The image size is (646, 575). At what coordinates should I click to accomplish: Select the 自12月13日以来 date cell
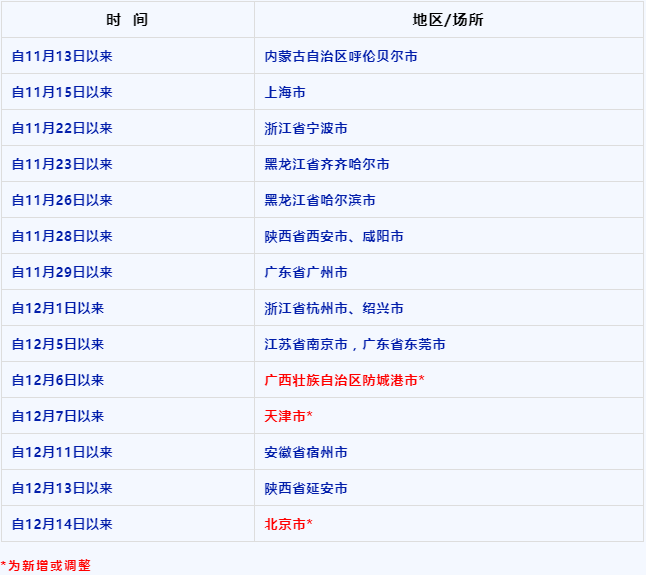click(127, 488)
